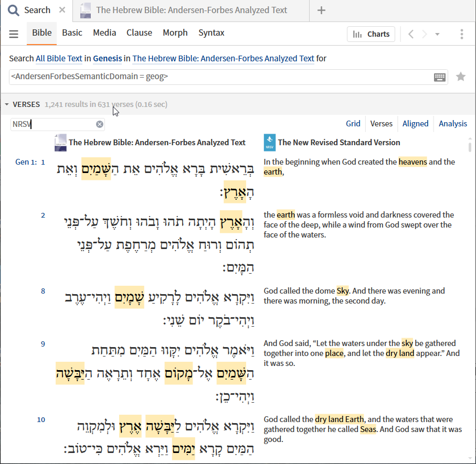The width and height of the screenshot is (476, 464).
Task: Select the Bible search type tab
Action: [41, 33]
